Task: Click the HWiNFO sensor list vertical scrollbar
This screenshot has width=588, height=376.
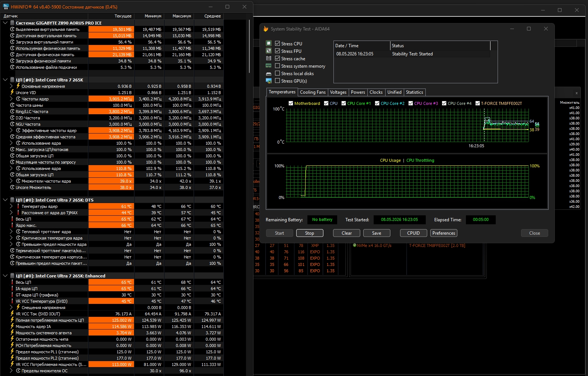Action: [249, 46]
